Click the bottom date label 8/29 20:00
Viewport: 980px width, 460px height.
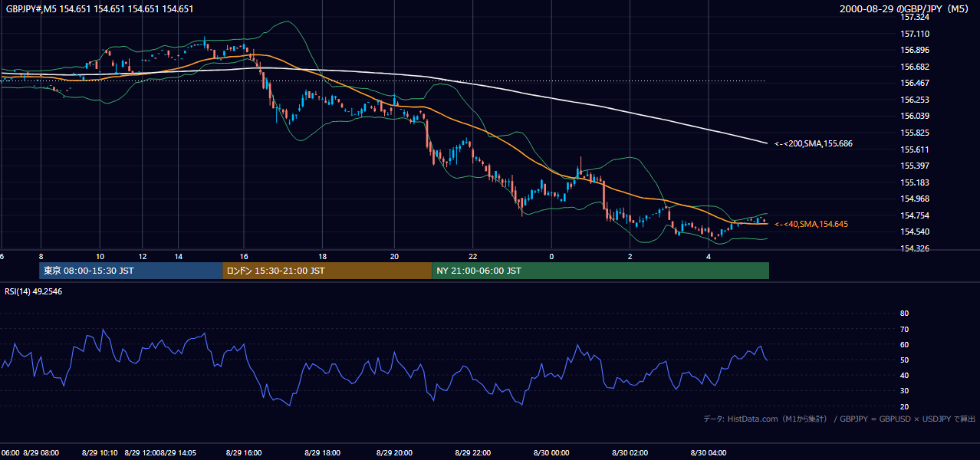395,453
